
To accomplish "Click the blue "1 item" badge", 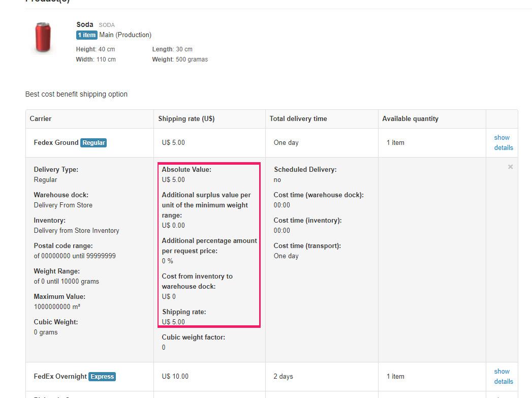I will (x=86, y=35).
